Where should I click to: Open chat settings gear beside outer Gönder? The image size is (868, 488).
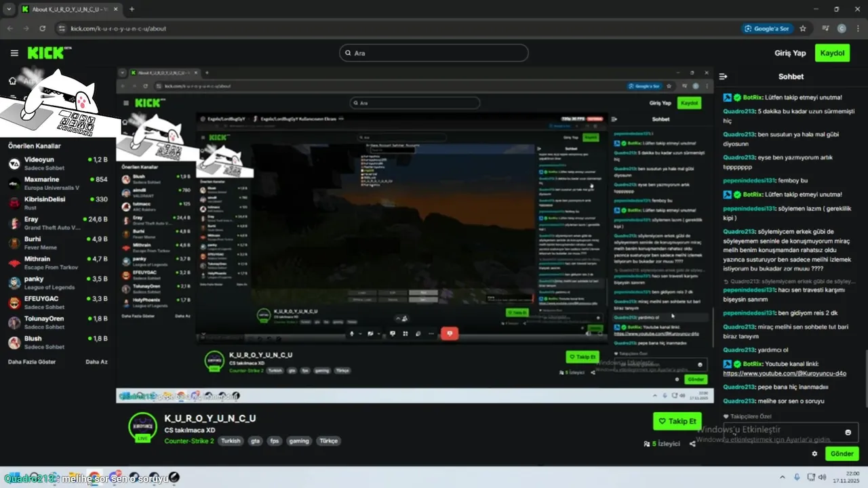tap(814, 453)
